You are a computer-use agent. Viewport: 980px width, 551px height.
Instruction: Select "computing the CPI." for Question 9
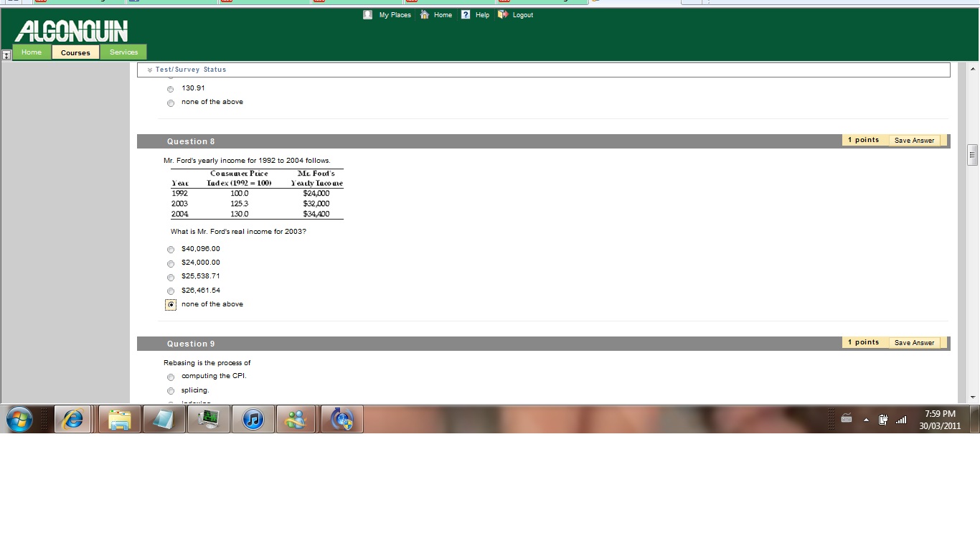click(x=171, y=377)
